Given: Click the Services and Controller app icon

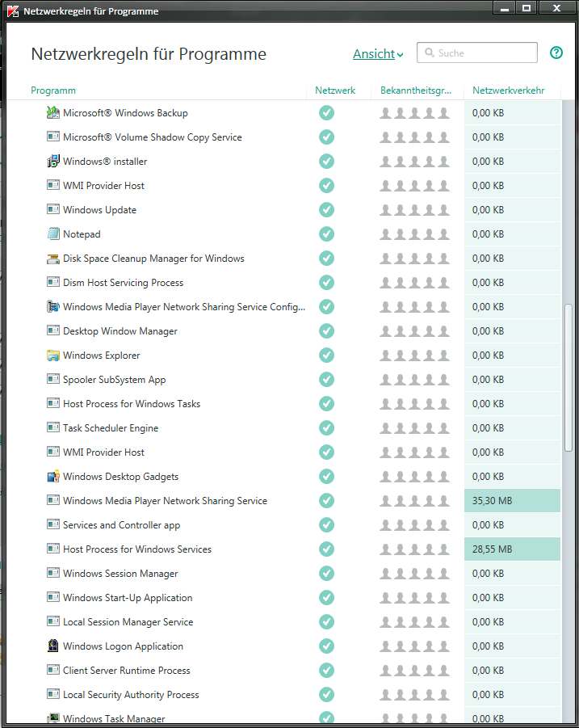Looking at the screenshot, I should (52, 524).
